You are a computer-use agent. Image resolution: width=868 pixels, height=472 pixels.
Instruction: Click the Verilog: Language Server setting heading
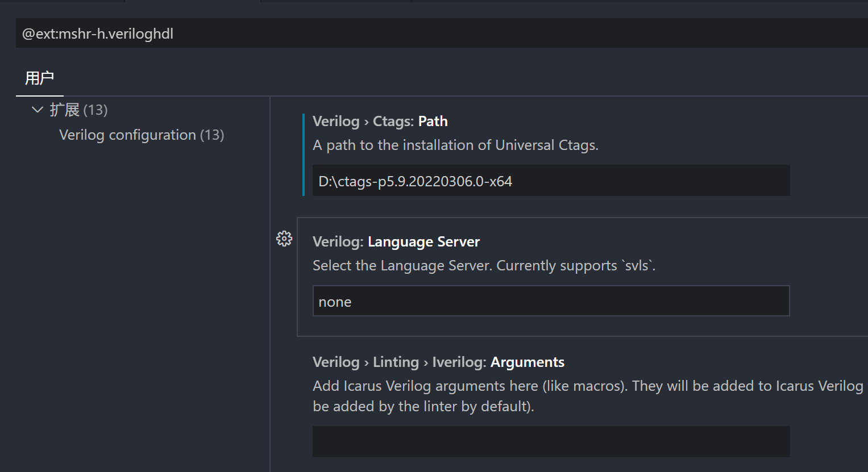[396, 241]
